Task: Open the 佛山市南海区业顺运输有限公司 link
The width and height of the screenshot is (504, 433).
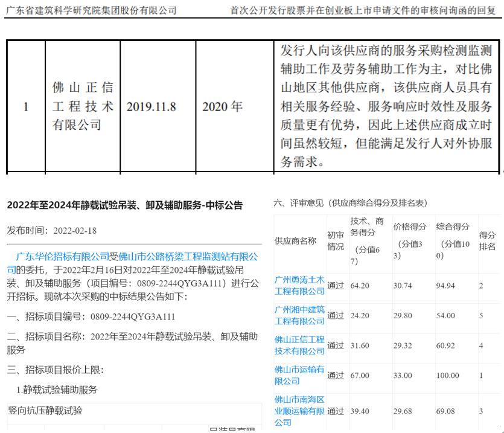Action: coord(299,411)
